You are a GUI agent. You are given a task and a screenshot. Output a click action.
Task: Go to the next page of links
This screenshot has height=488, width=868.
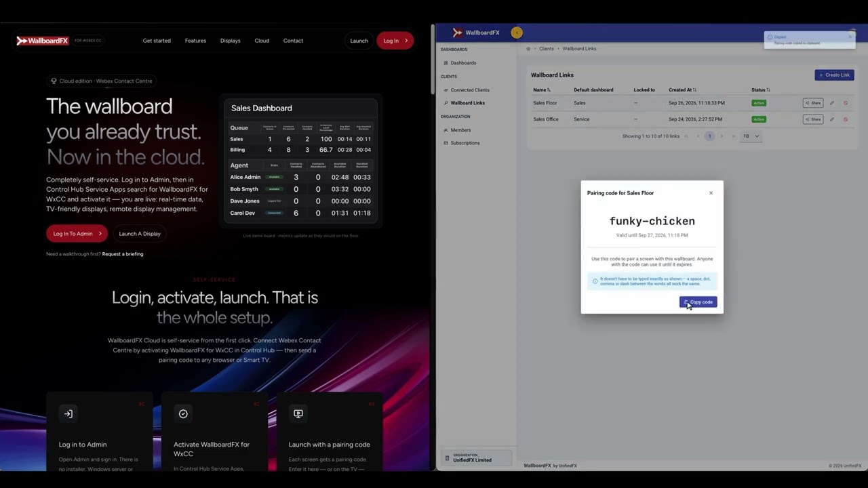[x=722, y=136]
